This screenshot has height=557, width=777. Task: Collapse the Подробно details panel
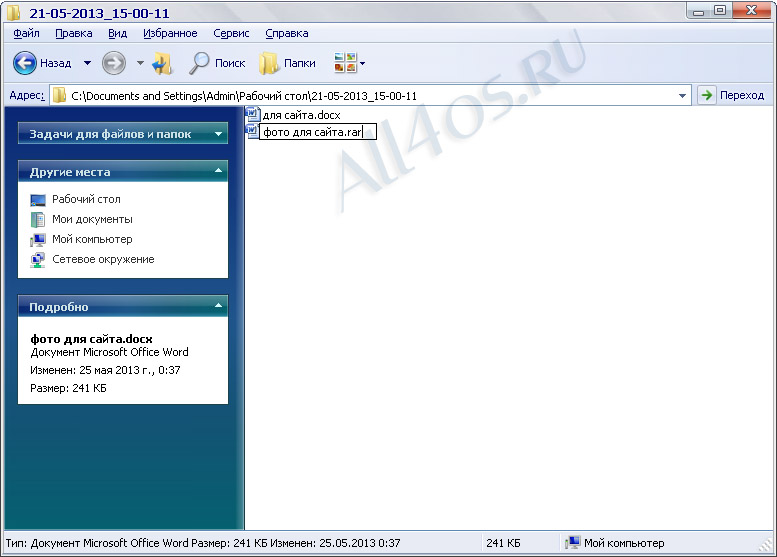tap(219, 306)
